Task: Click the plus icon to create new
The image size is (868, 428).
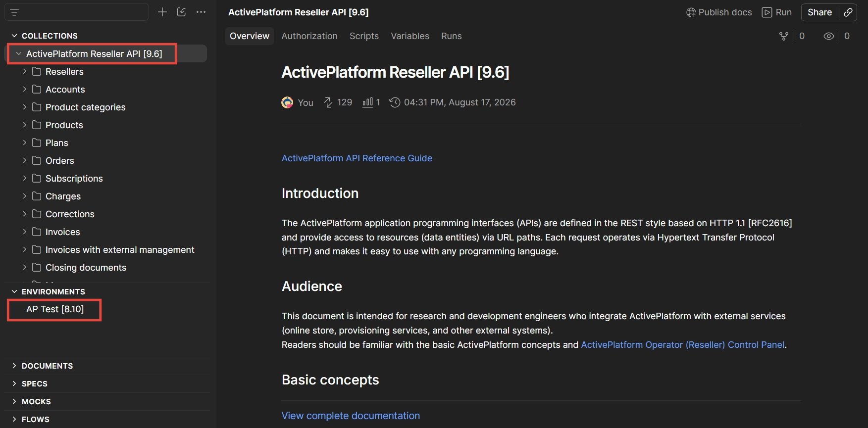Action: click(162, 12)
